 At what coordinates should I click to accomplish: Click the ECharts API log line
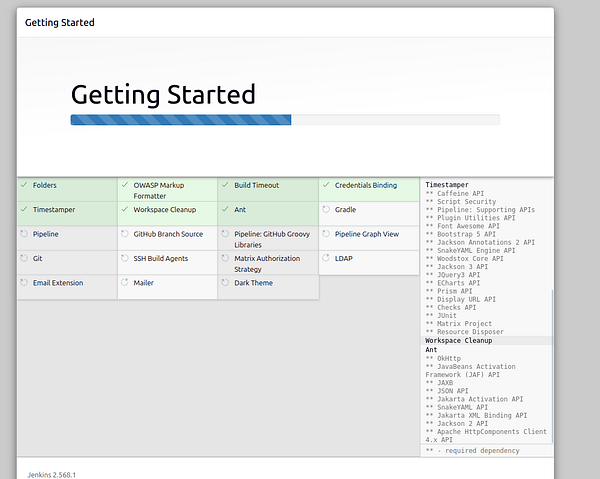[453, 283]
